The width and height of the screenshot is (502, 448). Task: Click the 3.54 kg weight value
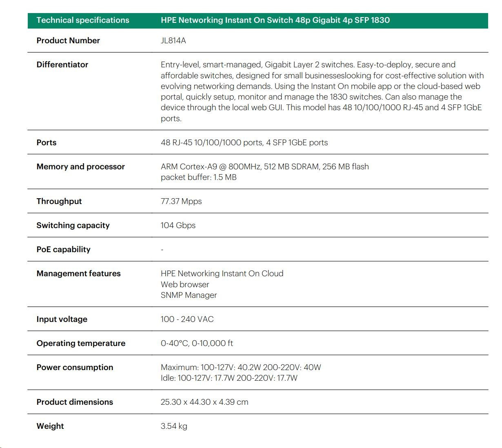(174, 426)
